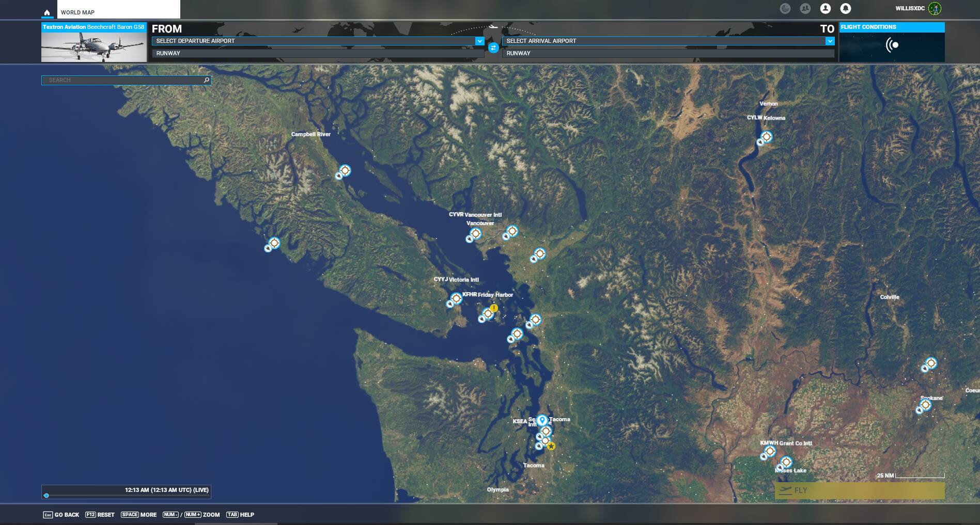Select the WORLD MAP tab
This screenshot has width=980, height=525.
pyautogui.click(x=118, y=10)
